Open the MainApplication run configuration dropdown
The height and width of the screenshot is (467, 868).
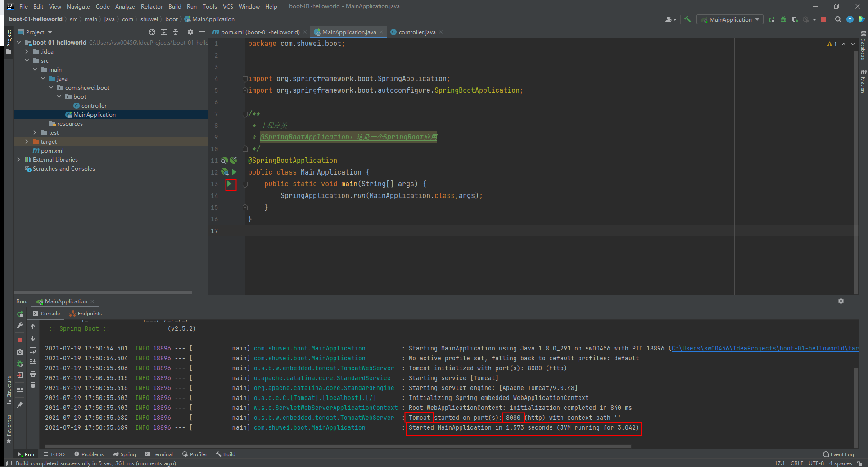point(730,19)
